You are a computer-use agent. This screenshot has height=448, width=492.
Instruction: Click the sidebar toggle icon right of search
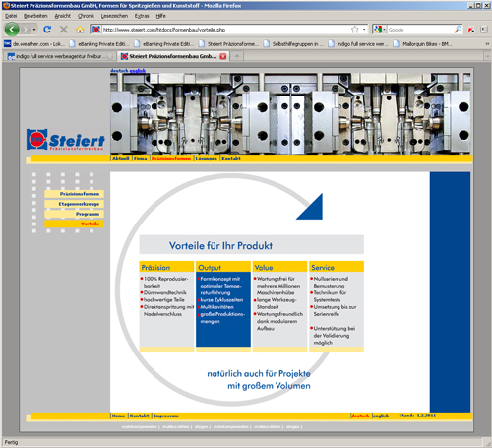coord(484,30)
